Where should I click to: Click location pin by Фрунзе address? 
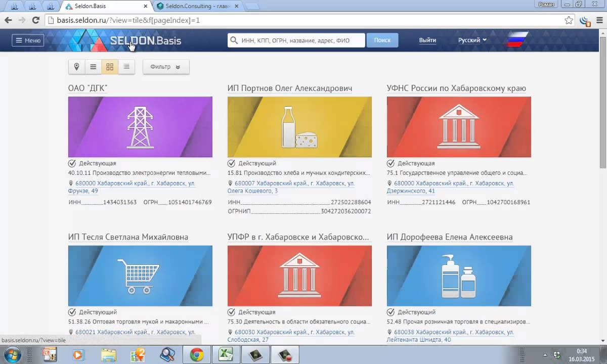(71, 184)
